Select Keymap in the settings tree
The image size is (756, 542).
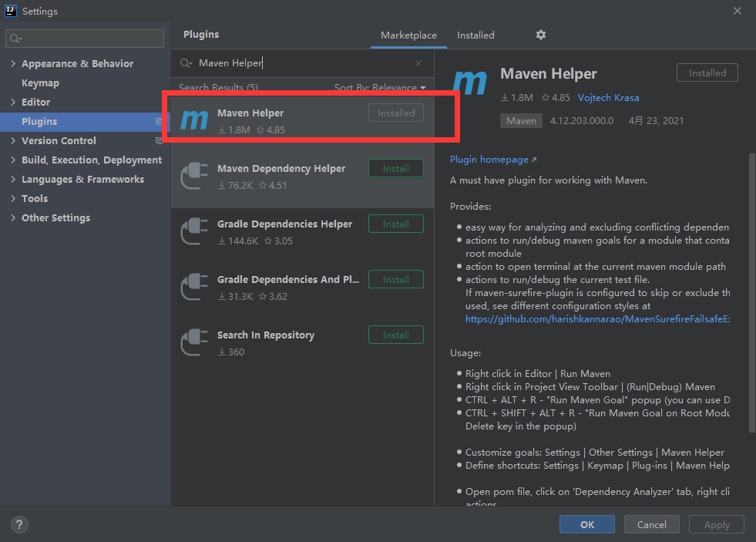[x=41, y=83]
